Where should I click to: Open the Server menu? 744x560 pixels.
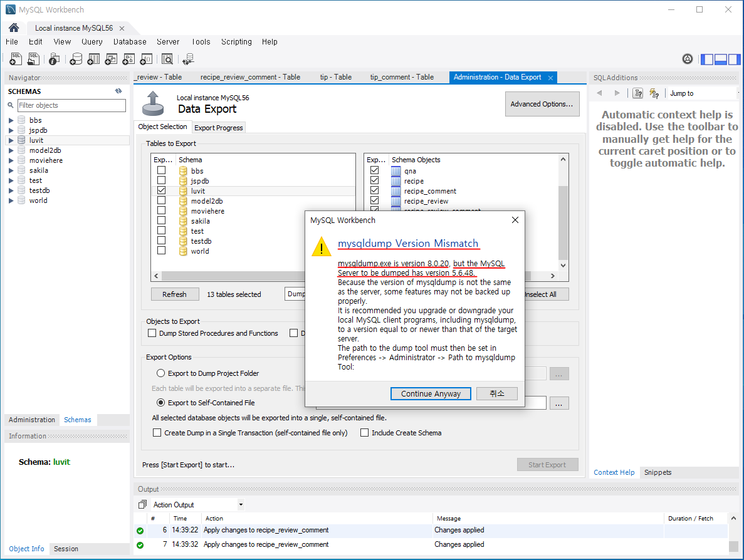point(168,42)
